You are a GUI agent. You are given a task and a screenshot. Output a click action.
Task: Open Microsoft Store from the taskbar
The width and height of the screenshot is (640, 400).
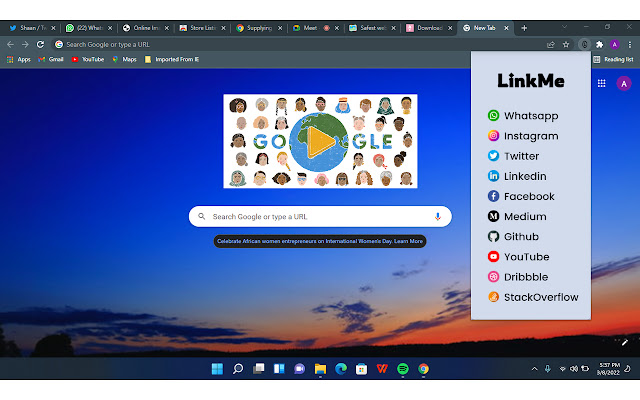[361, 369]
